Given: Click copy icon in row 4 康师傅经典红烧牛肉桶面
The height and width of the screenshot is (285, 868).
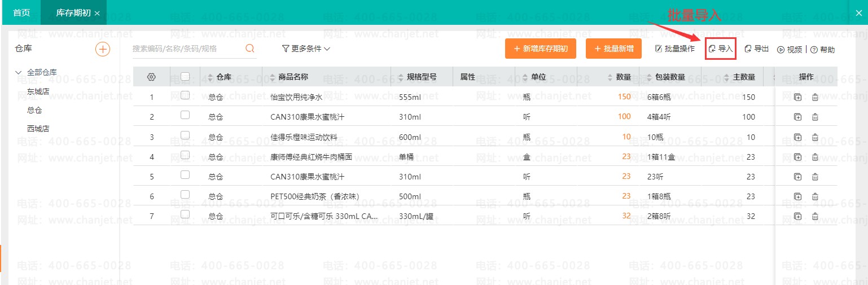Looking at the screenshot, I should (x=797, y=157).
